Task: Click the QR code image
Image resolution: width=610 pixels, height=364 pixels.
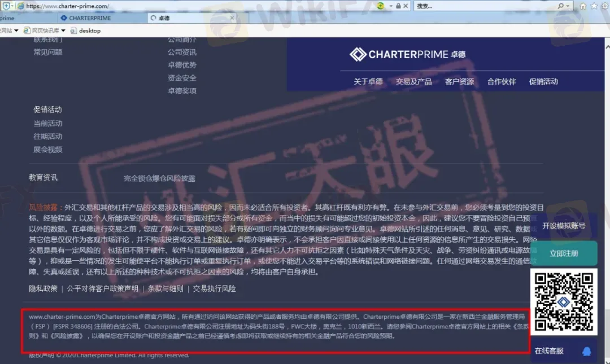Action: (x=564, y=302)
